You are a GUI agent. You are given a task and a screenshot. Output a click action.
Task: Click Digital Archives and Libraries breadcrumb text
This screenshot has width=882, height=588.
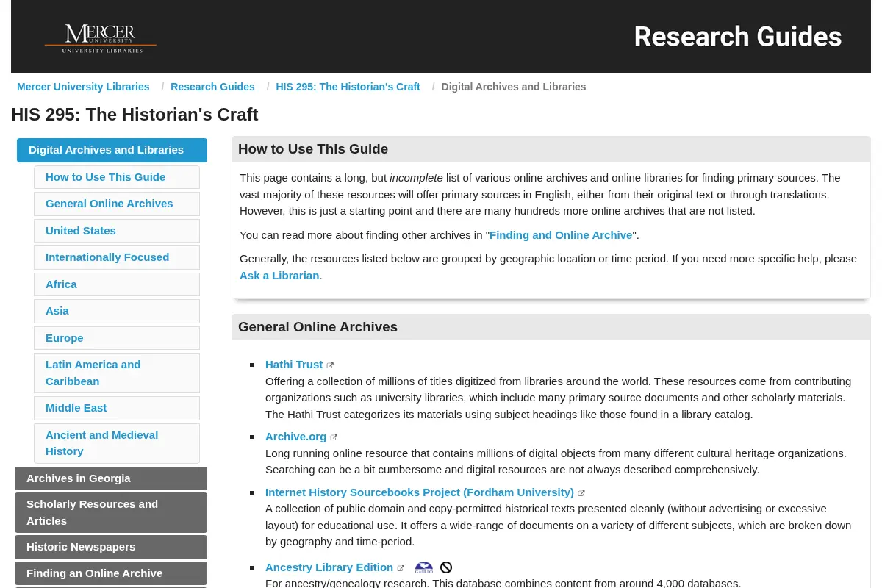[x=513, y=87]
